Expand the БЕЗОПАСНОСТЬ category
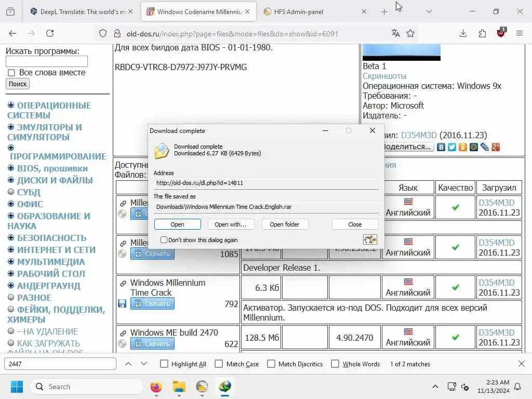 [x=11, y=237]
